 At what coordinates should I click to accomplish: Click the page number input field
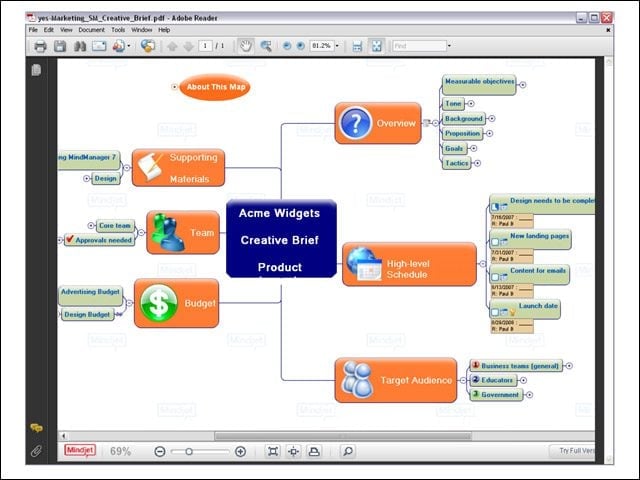tap(205, 46)
